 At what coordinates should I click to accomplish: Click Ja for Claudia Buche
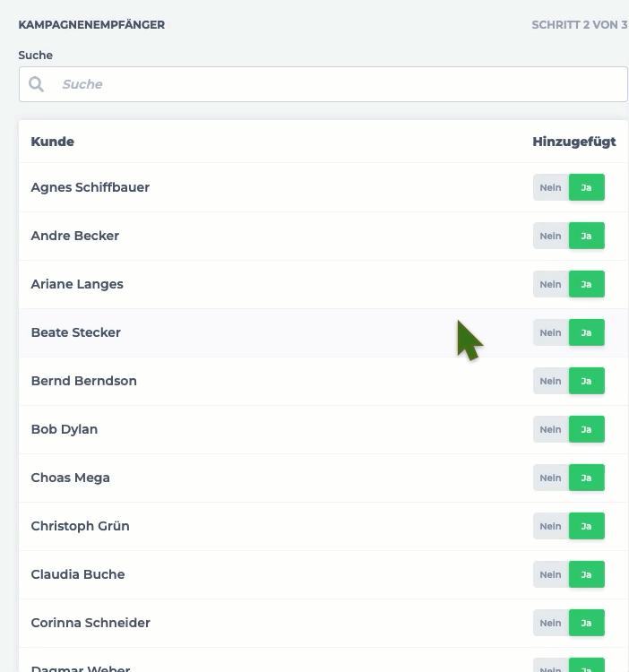[x=587, y=574]
